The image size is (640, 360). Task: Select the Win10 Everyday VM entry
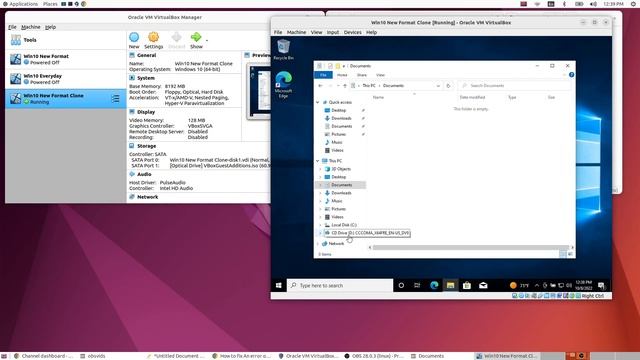pos(65,79)
